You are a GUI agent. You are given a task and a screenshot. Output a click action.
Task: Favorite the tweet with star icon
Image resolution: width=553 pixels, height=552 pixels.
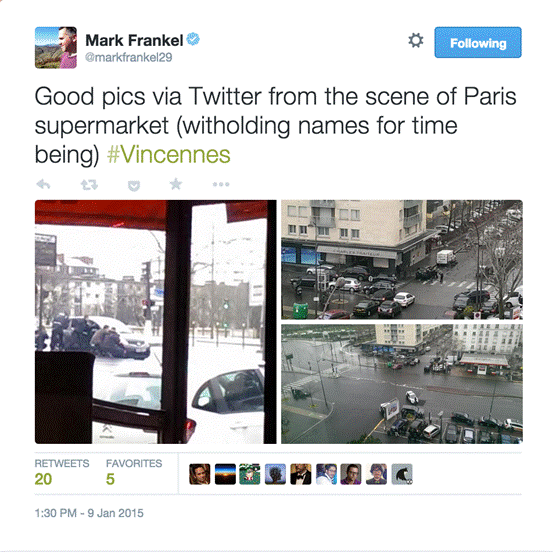(x=176, y=184)
